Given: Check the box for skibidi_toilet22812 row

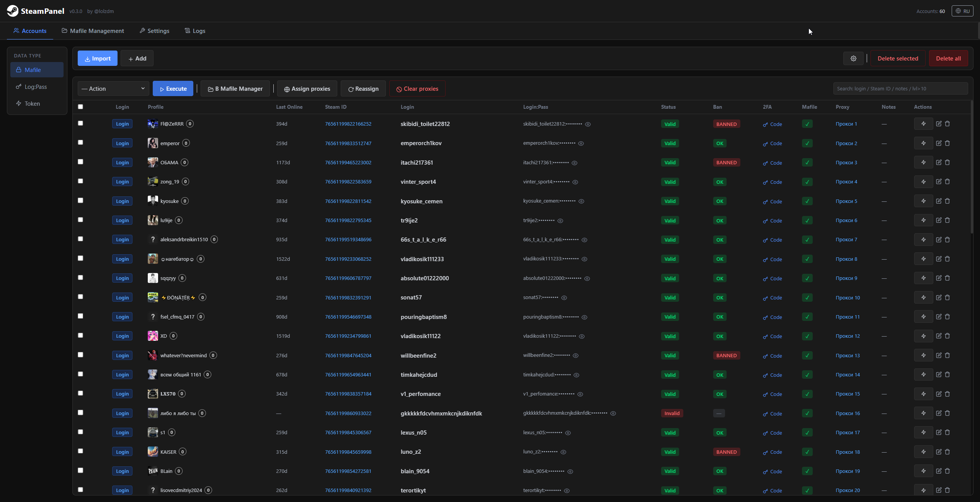Looking at the screenshot, I should coord(80,123).
